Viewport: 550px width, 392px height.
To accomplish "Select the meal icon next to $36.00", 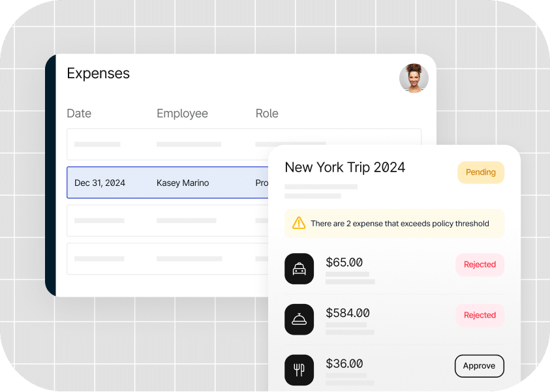I will [299, 370].
